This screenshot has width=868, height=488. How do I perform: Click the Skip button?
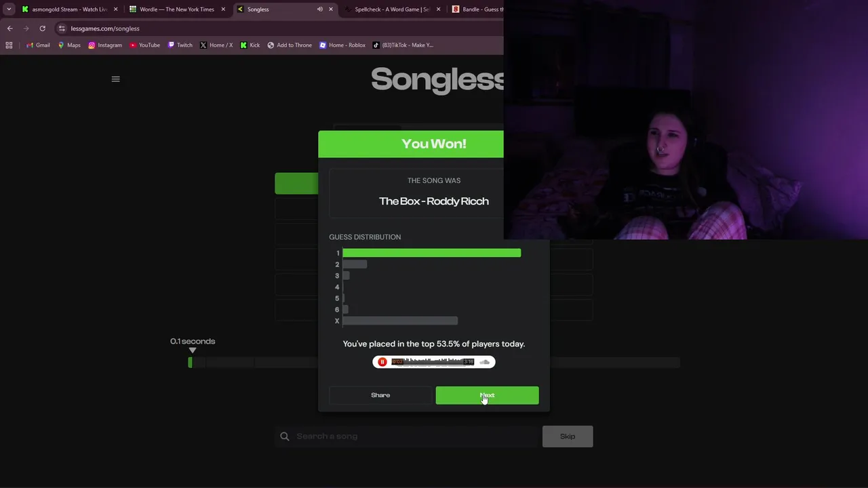click(x=568, y=436)
